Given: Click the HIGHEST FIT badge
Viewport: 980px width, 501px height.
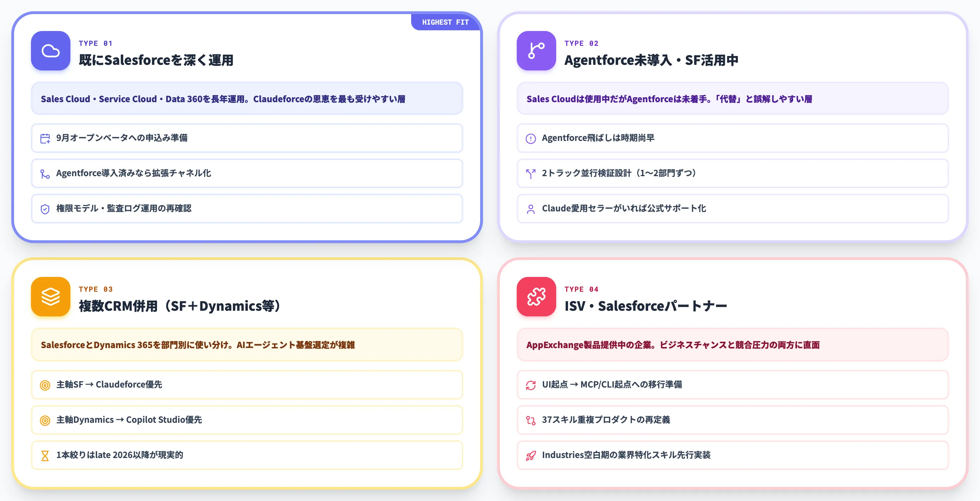Looking at the screenshot, I should (x=445, y=22).
